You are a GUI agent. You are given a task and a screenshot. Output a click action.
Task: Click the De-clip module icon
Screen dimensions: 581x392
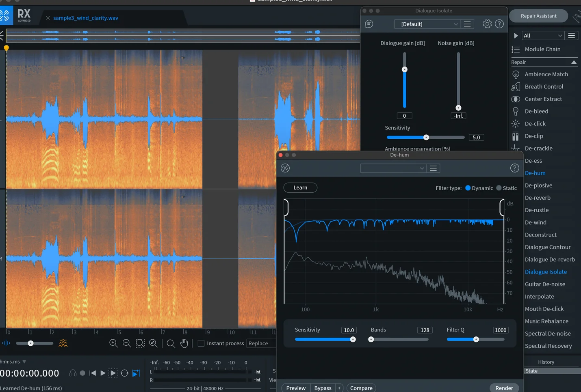point(515,136)
